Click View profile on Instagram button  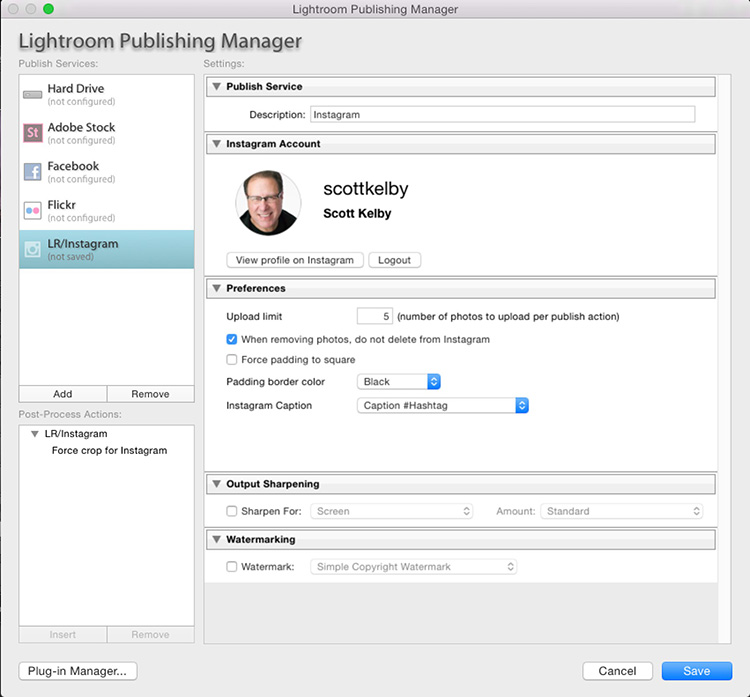coord(295,260)
